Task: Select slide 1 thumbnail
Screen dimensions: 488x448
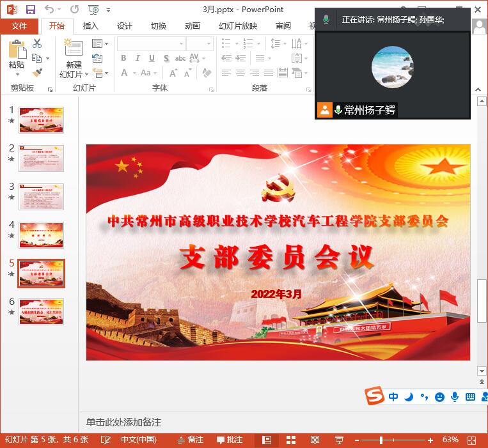Action: [x=41, y=120]
